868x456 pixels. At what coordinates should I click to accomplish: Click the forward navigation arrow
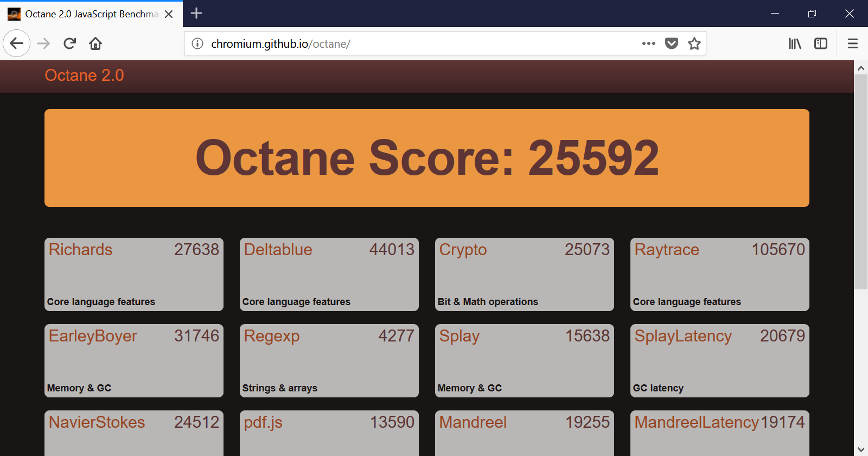pos(43,43)
